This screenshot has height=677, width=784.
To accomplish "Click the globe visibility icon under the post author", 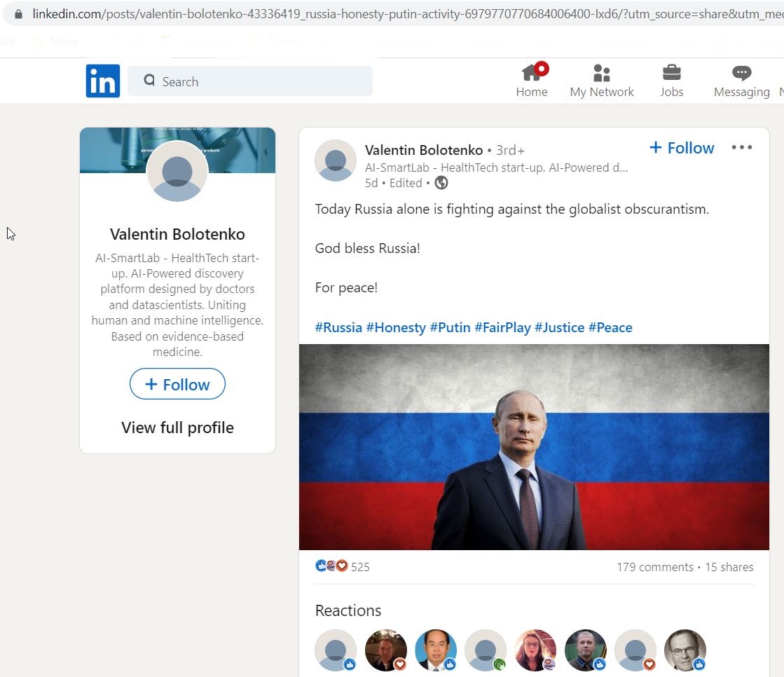I will pyautogui.click(x=441, y=183).
